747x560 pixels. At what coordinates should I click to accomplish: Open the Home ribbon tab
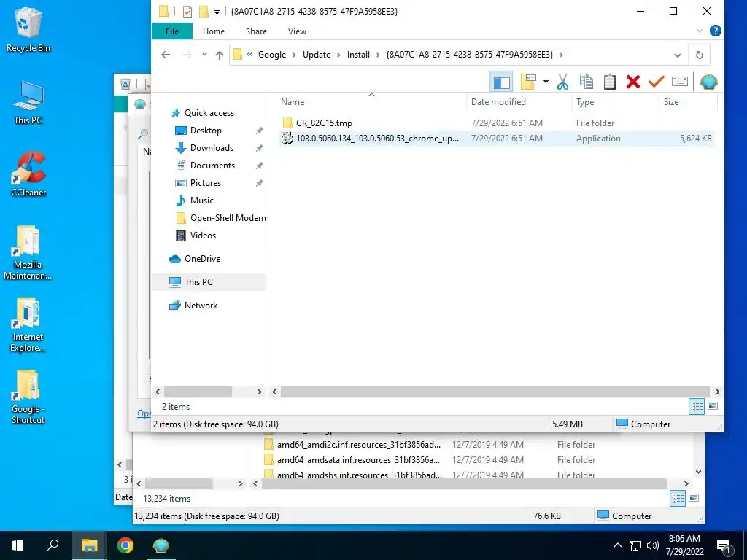click(x=214, y=31)
